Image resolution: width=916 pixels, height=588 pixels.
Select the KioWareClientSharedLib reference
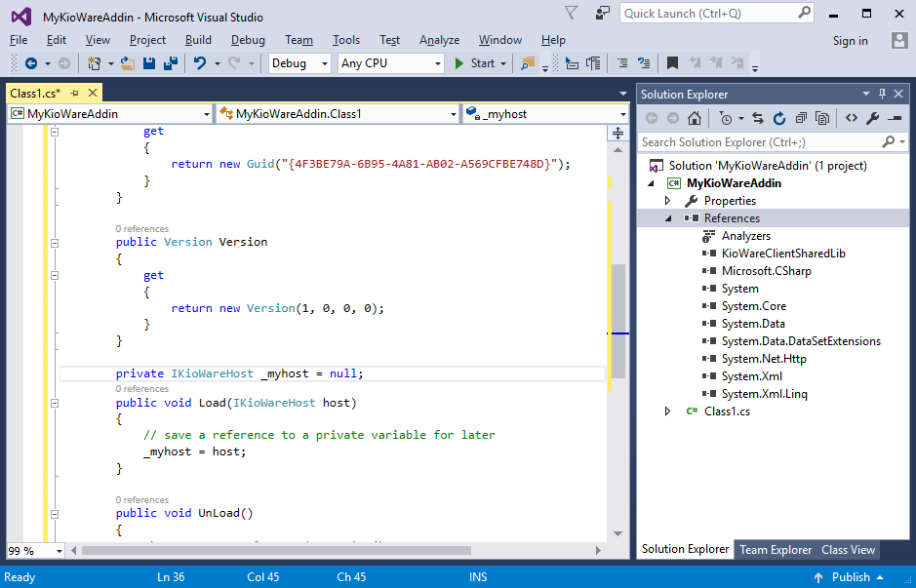782,254
